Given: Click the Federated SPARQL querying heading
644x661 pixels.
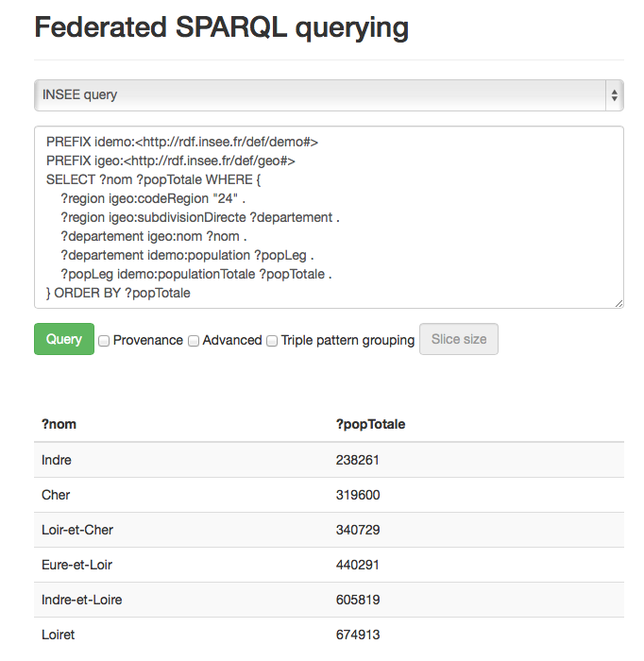Looking at the screenshot, I should (222, 27).
